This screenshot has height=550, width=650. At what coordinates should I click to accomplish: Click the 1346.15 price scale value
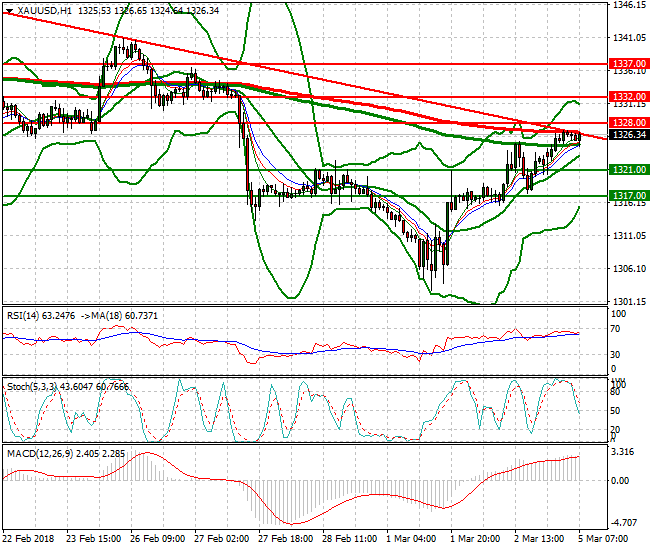[x=629, y=5]
